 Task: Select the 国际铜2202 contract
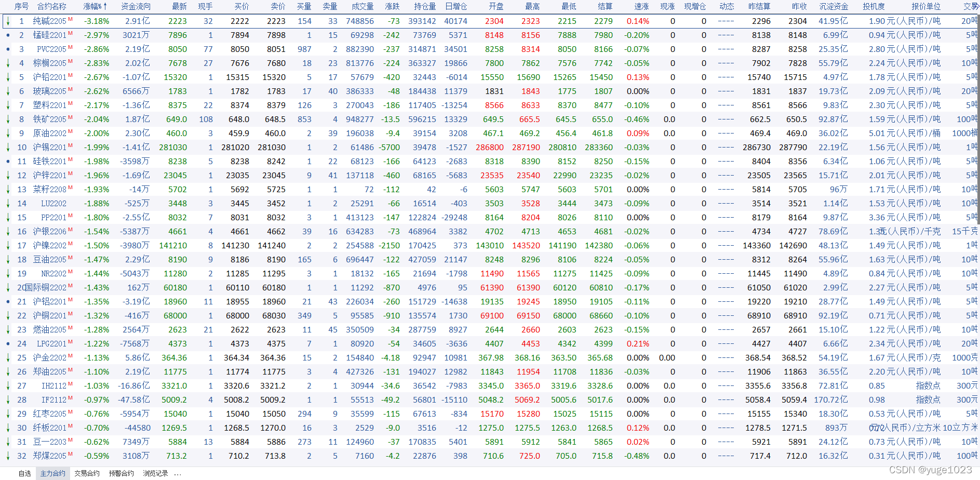click(x=46, y=287)
